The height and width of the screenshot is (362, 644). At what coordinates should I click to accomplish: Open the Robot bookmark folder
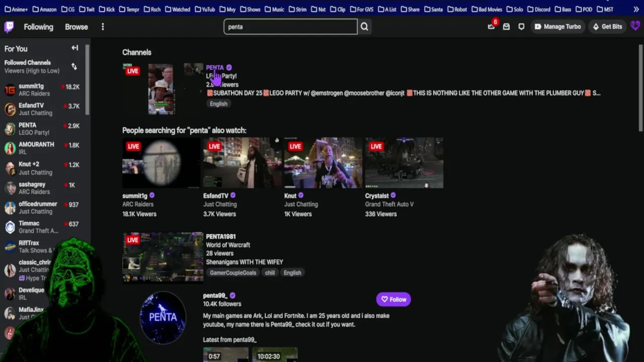pos(457,9)
